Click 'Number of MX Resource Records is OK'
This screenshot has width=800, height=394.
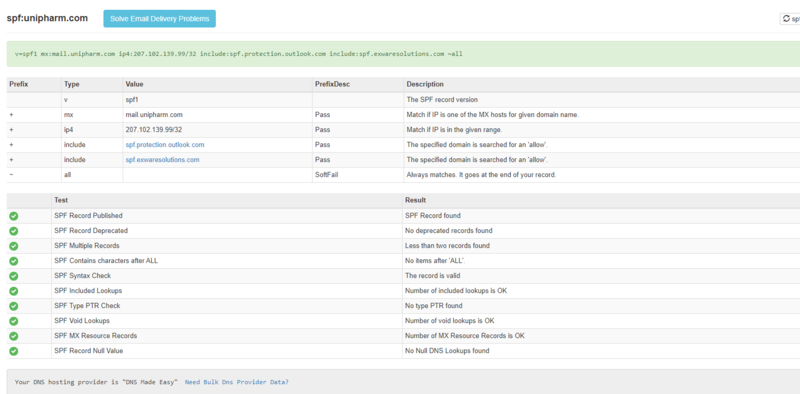pyautogui.click(x=464, y=336)
